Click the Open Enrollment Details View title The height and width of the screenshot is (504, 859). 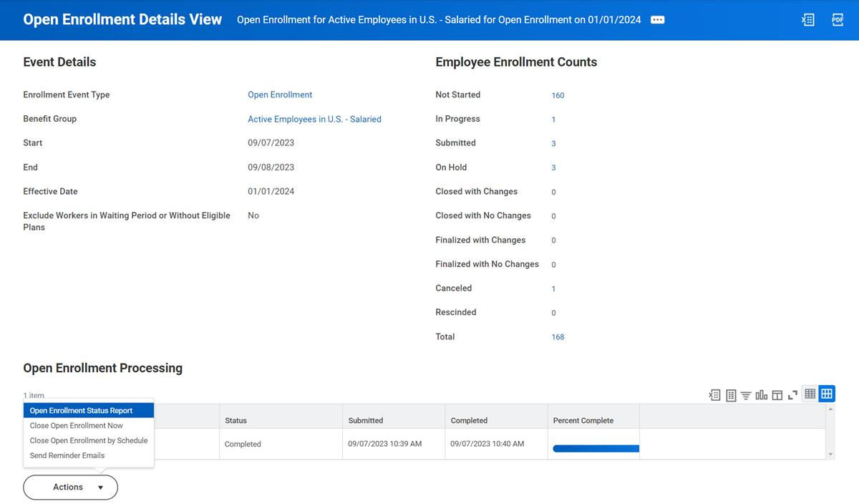pyautogui.click(x=122, y=20)
